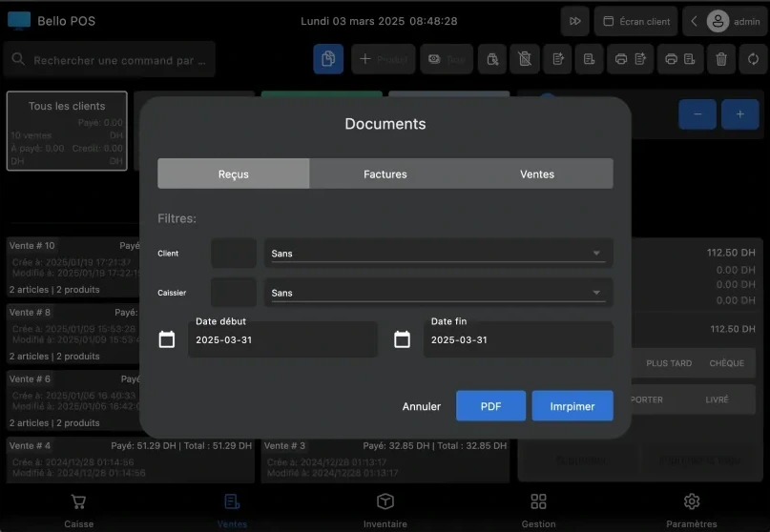Open the Client Sans dropdown
770x532 pixels.
[439, 254]
